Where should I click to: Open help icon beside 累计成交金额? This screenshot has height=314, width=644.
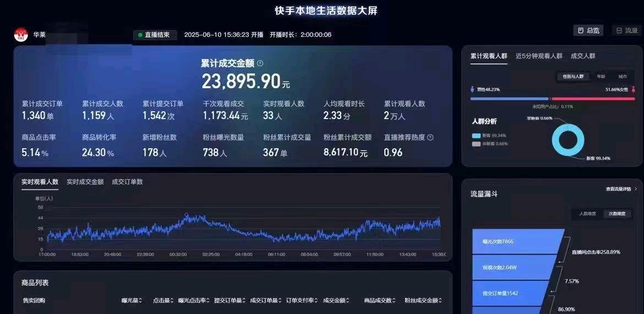pyautogui.click(x=260, y=63)
